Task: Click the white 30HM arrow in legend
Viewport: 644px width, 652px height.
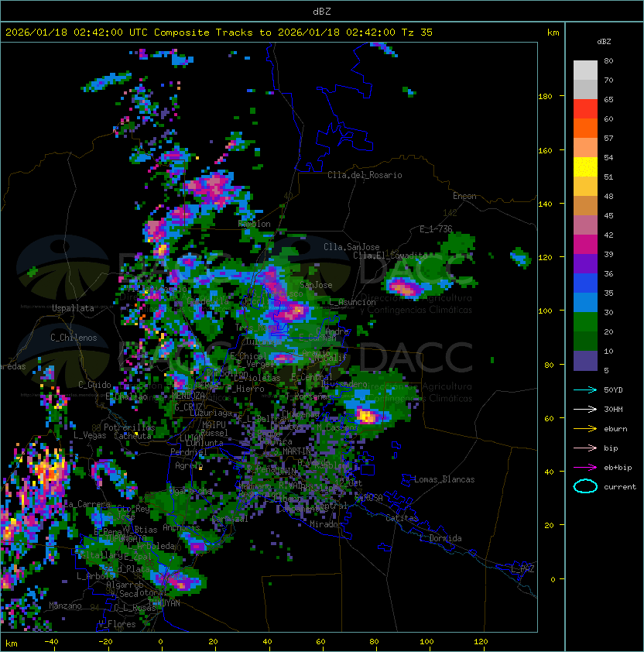Action: coord(585,409)
